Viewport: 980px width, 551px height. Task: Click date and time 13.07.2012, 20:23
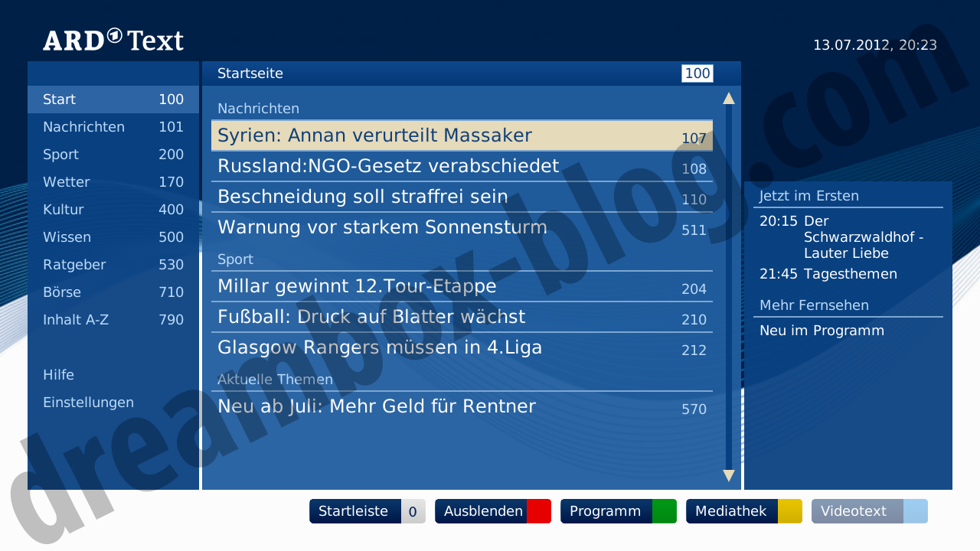point(875,45)
